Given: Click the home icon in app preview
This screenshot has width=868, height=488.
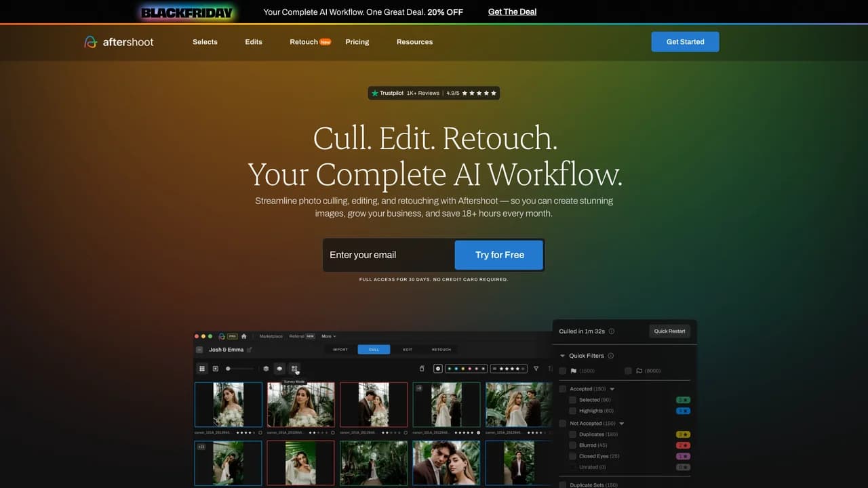Looking at the screenshot, I should tap(244, 336).
